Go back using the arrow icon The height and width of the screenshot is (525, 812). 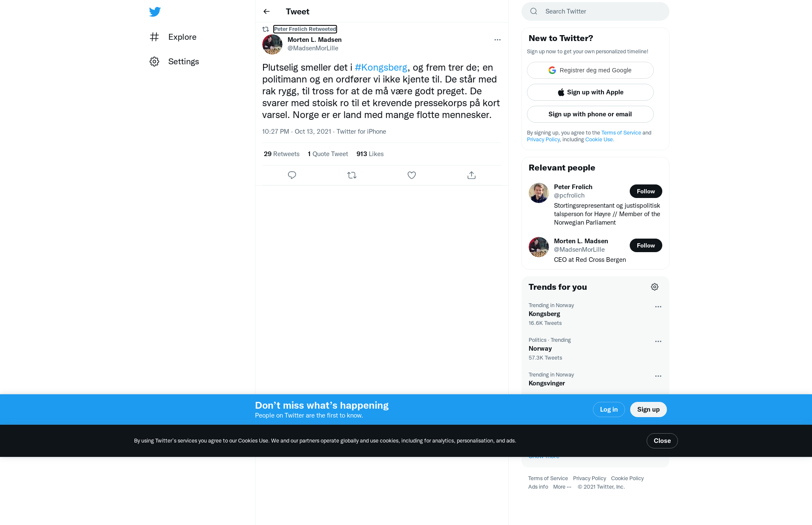pos(266,11)
